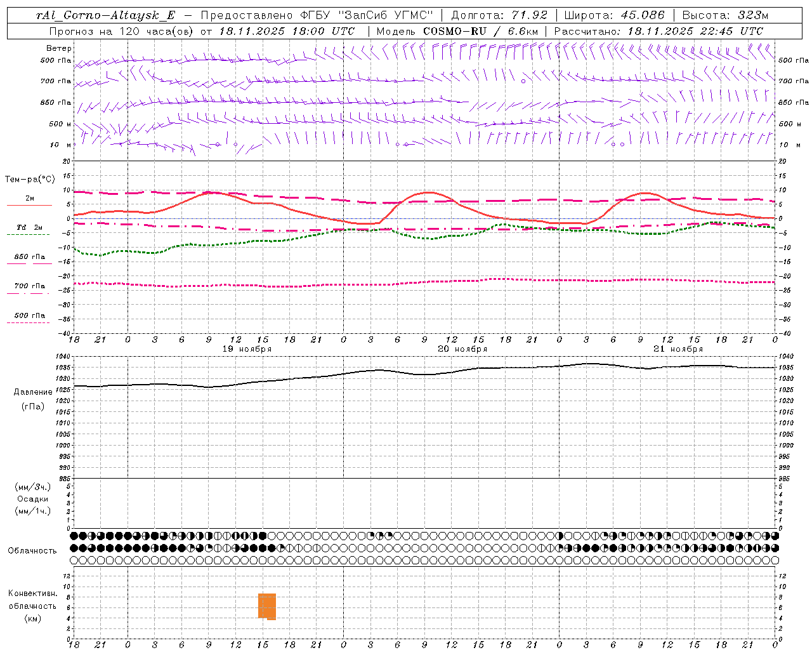The image size is (812, 650).
Task: Select the longitude value Долгота: 71.92
Action: pyautogui.click(x=499, y=15)
